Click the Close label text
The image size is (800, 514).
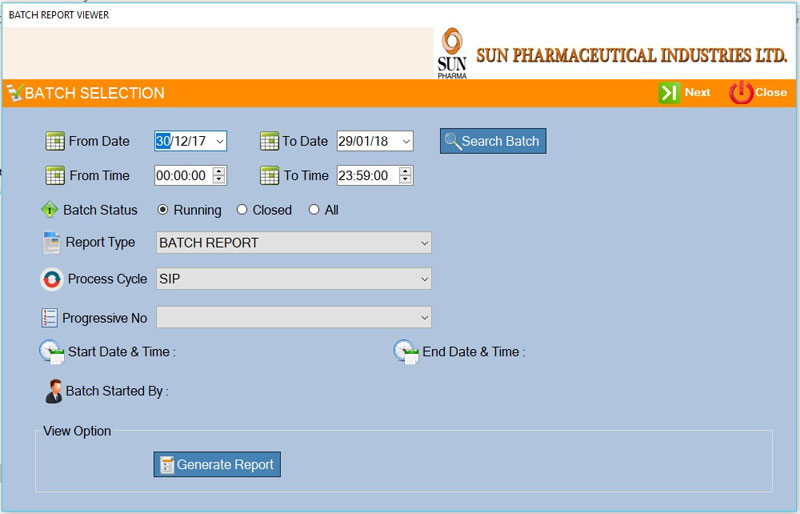pyautogui.click(x=771, y=92)
